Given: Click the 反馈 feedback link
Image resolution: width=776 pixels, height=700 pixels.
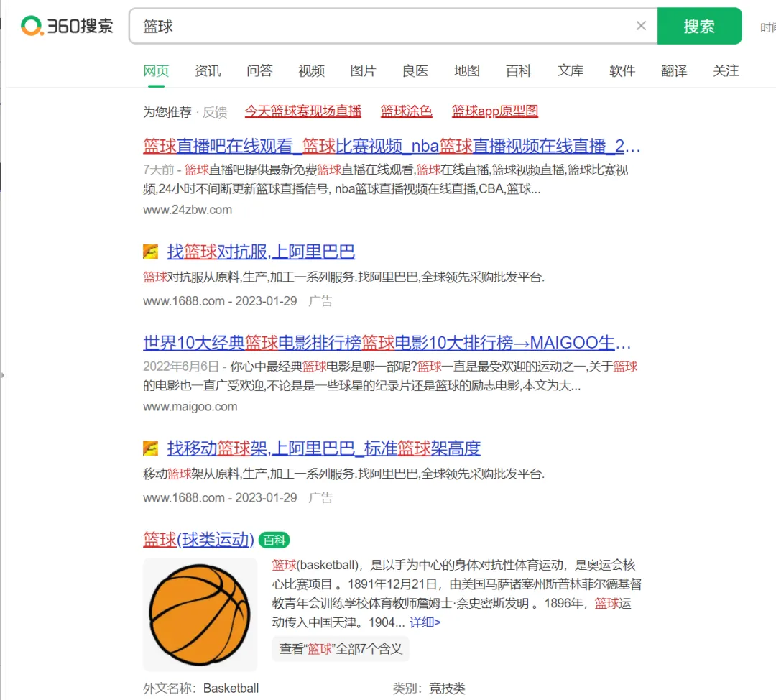Looking at the screenshot, I should point(215,112).
